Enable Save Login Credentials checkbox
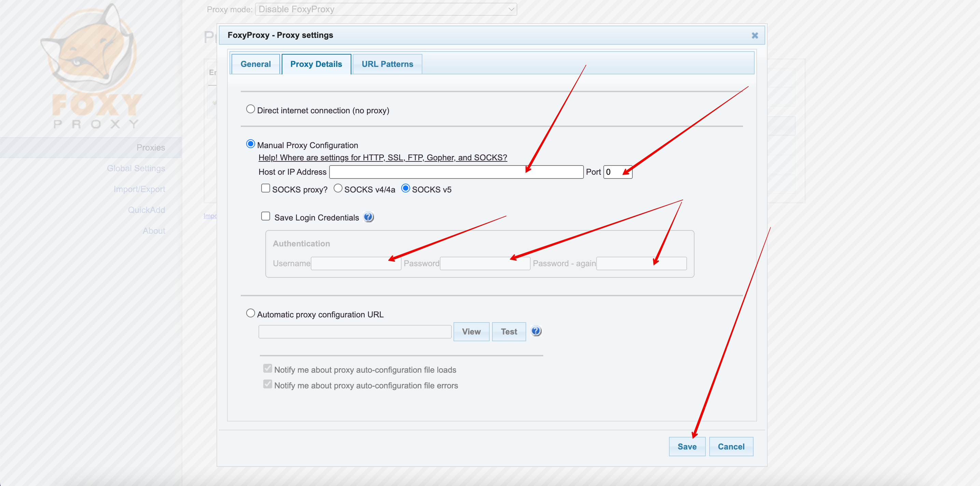The width and height of the screenshot is (980, 486). coord(266,216)
